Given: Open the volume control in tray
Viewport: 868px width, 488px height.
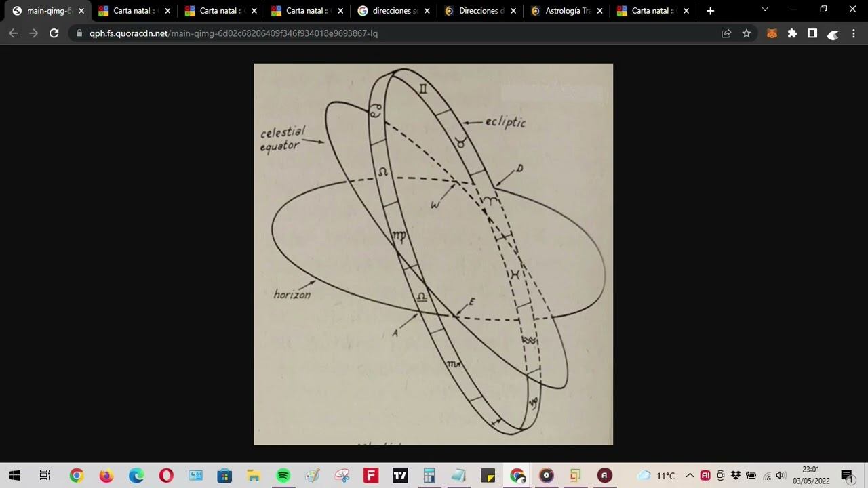Looking at the screenshot, I should click(x=781, y=476).
